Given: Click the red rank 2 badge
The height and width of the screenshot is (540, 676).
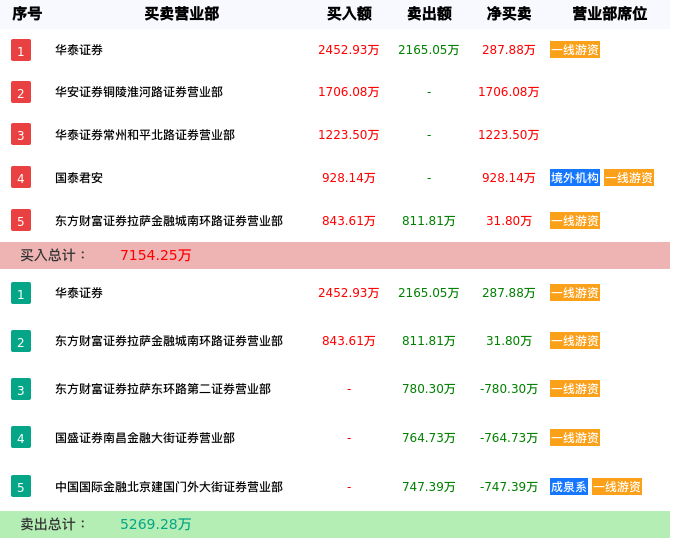Looking at the screenshot, I should (21, 92).
